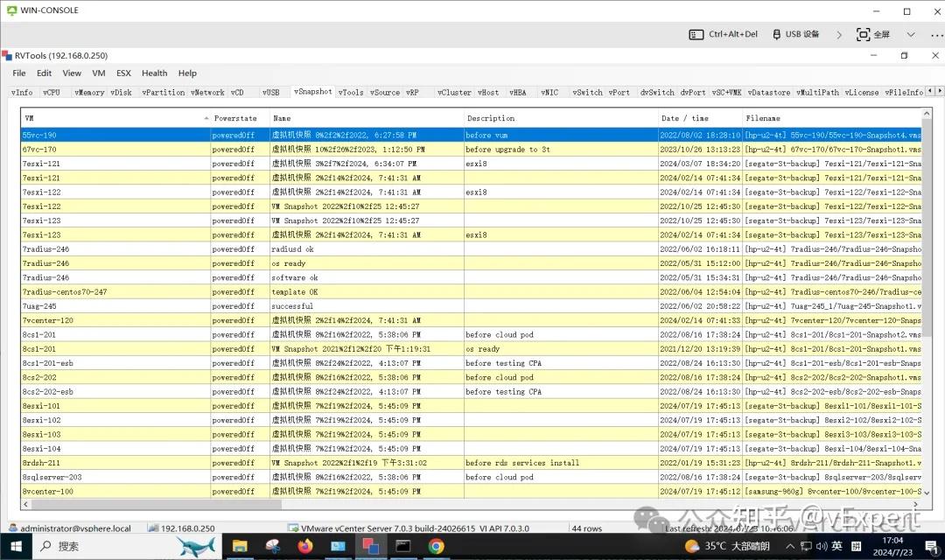
Task: Open the USB 设备 menu
Action: (795, 34)
